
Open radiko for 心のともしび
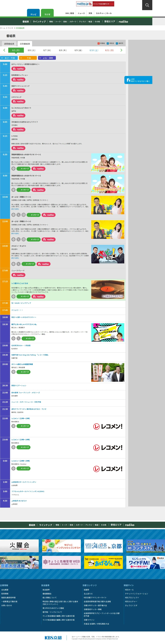(x=18, y=101)
